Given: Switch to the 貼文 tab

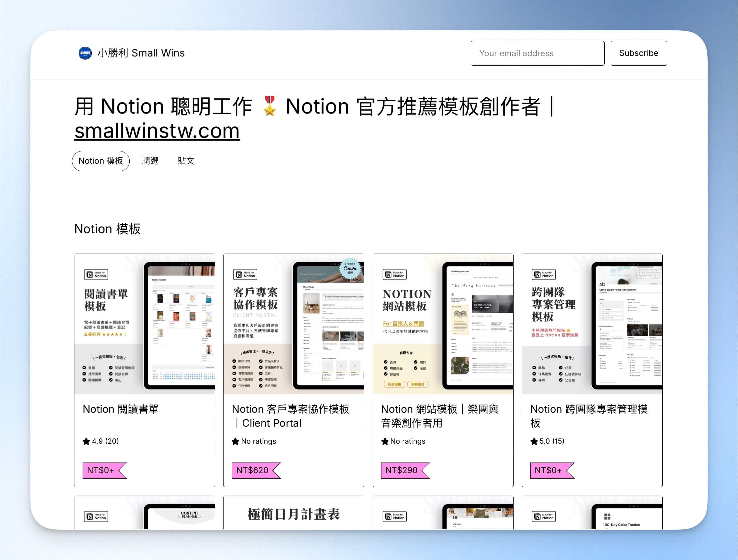Looking at the screenshot, I should (x=186, y=161).
